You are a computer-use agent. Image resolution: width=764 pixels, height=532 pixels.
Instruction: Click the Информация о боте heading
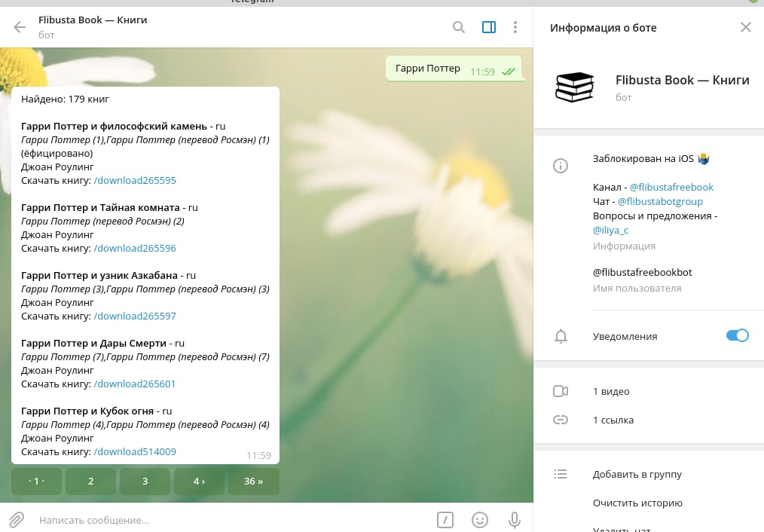coord(604,28)
